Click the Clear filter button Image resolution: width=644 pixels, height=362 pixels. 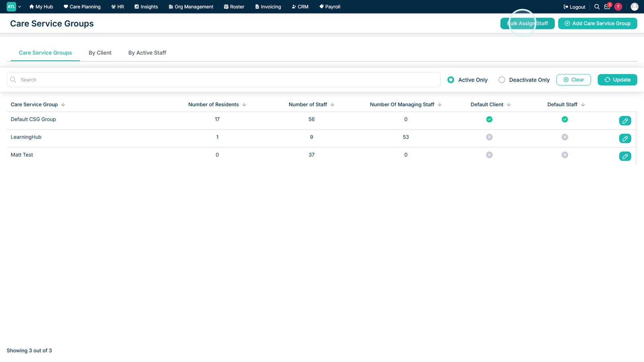click(574, 80)
